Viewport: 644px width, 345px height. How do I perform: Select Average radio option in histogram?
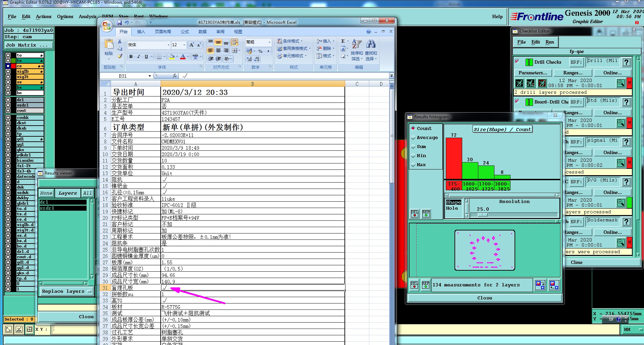point(413,138)
